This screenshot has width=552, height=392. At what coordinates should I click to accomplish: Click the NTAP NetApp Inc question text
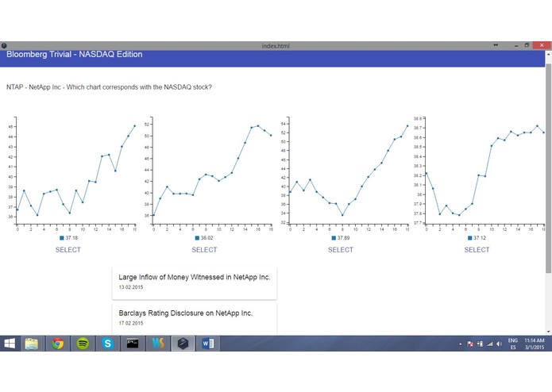109,87
